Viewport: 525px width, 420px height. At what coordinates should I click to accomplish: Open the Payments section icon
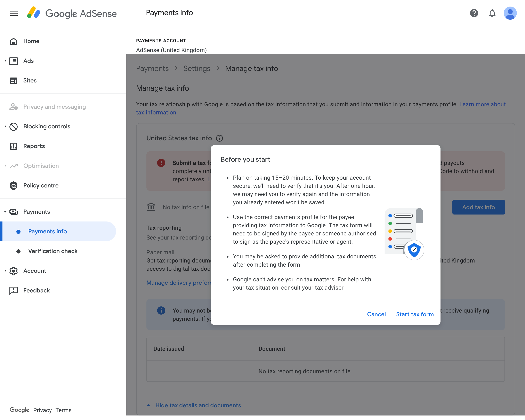click(x=13, y=212)
